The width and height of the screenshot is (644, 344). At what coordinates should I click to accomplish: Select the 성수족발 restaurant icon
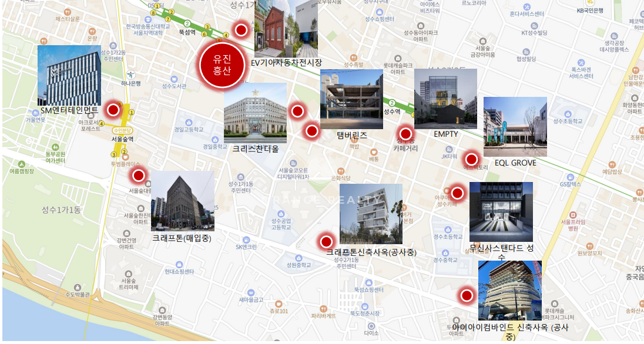[x=354, y=58]
